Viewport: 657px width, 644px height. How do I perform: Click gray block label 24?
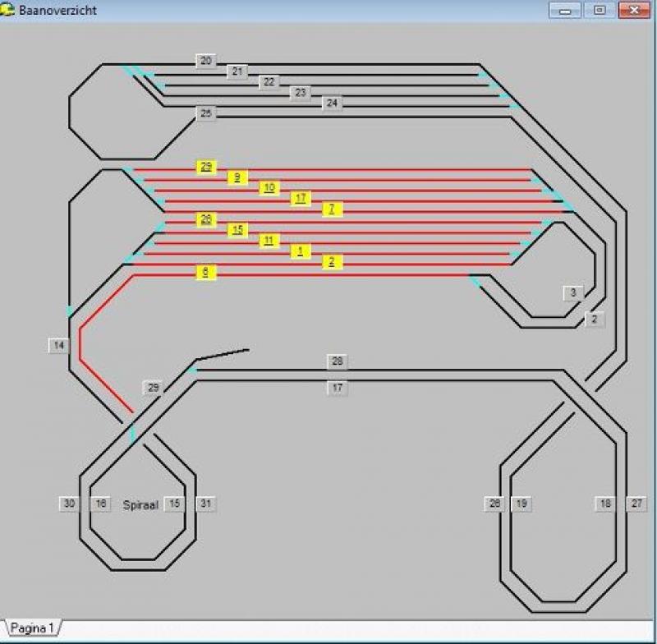[332, 103]
